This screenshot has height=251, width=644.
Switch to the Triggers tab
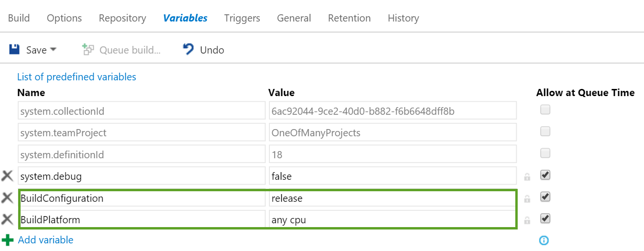242,18
